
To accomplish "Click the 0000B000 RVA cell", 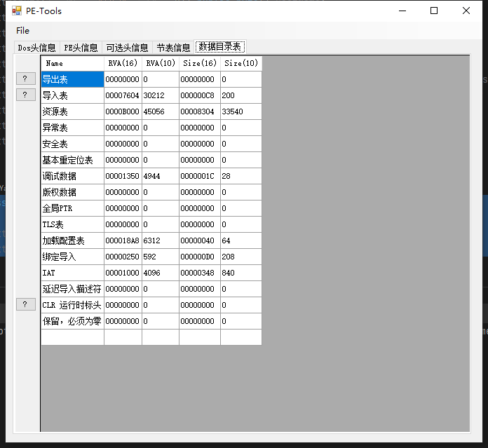I will click(x=123, y=111).
